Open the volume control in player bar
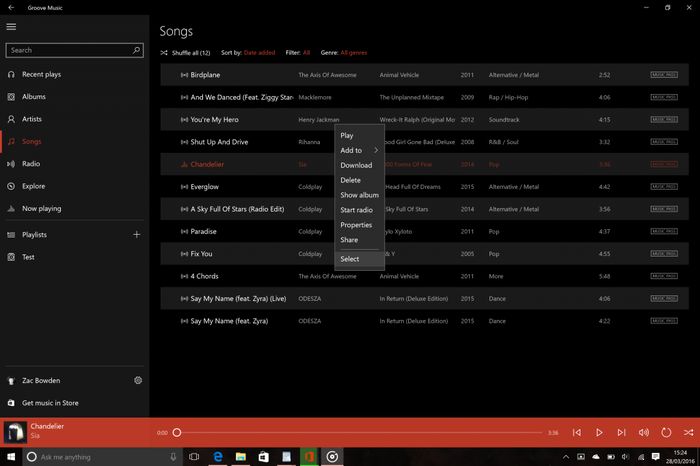Screen dimensions: 700x466 coord(644,432)
